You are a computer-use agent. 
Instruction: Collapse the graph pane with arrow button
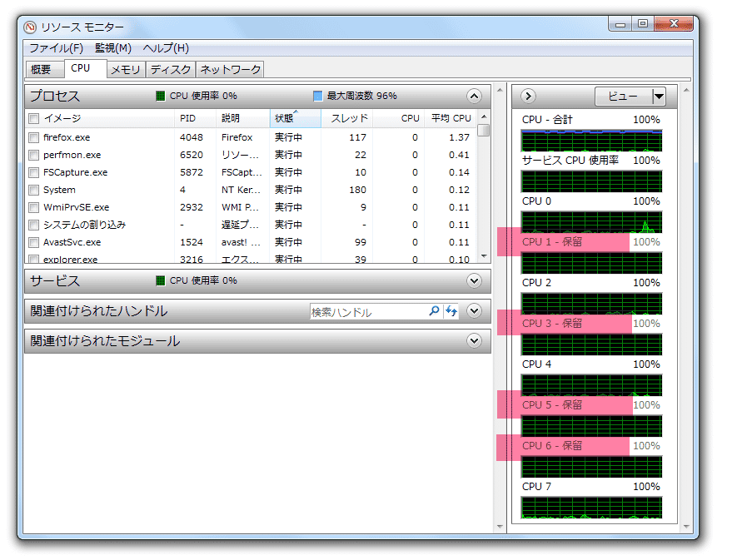(x=528, y=97)
